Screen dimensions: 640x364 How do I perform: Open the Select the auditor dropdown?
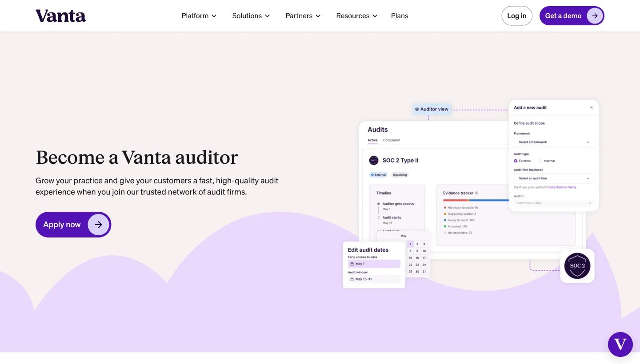coord(554,203)
